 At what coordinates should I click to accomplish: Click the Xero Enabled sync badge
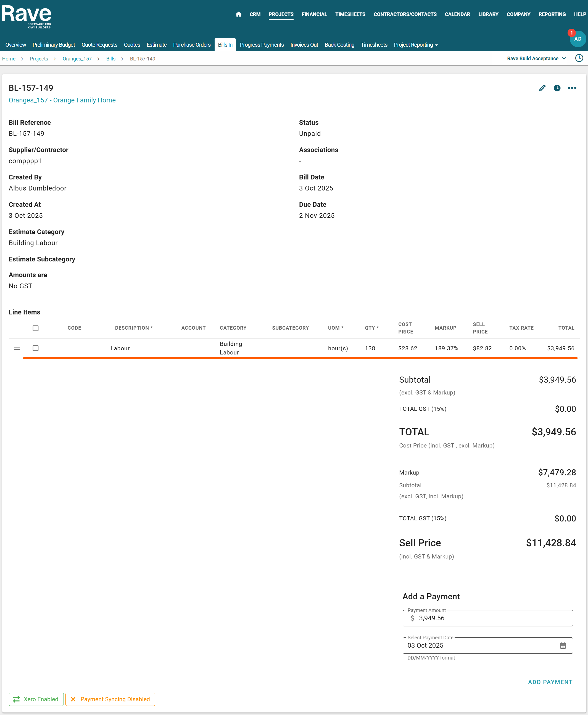(x=36, y=699)
